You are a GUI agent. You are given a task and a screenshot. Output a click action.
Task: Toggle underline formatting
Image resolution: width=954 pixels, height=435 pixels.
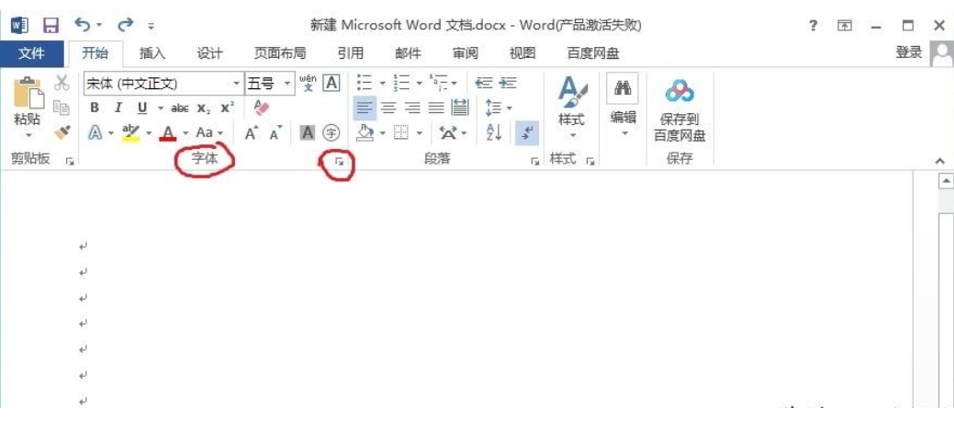click(x=142, y=108)
